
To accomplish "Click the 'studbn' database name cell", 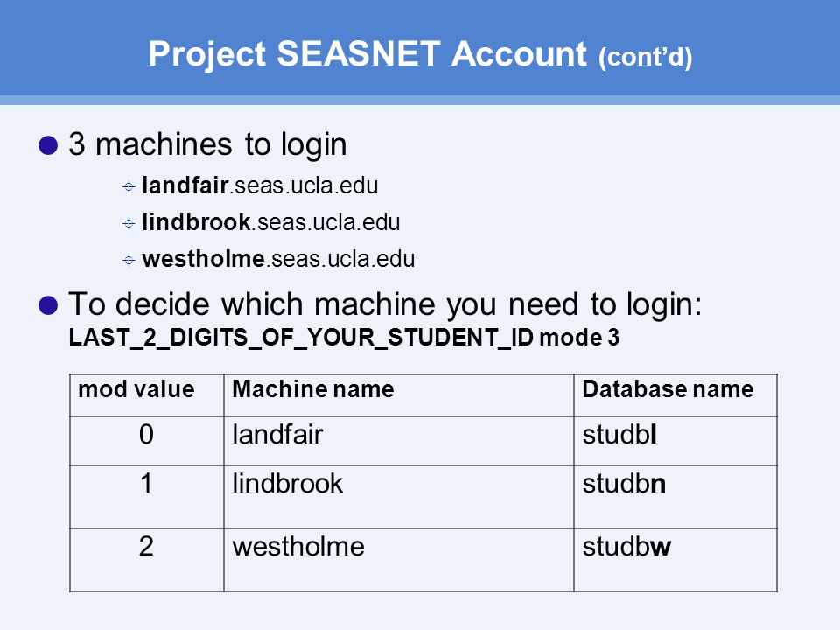I will [x=675, y=497].
